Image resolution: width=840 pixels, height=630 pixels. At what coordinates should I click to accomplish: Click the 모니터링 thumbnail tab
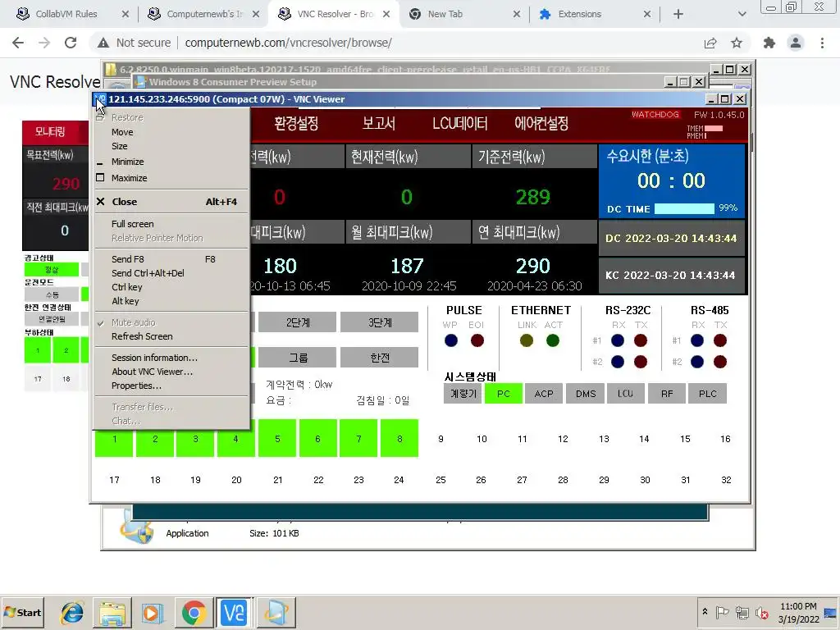tap(50, 132)
